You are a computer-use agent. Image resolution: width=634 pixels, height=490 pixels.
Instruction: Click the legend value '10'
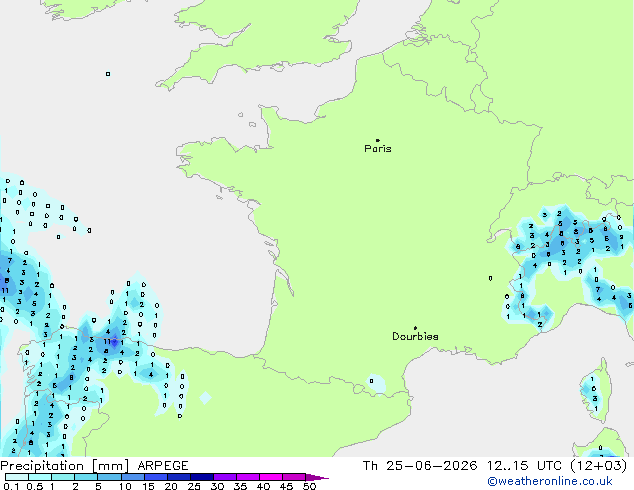(x=125, y=486)
